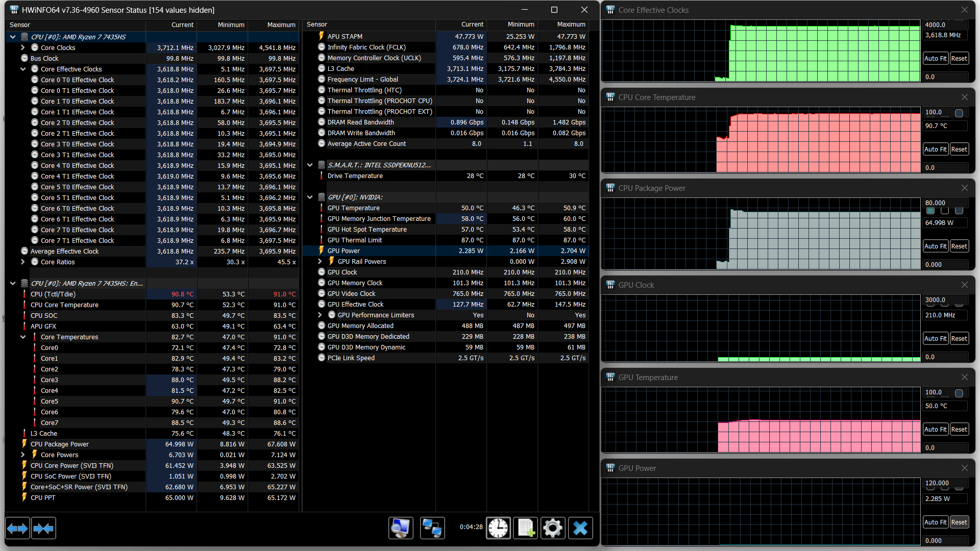Toggle middle empty checkbox in CPU Package Power graph
This screenshot has height=551, width=980.
tap(945, 211)
